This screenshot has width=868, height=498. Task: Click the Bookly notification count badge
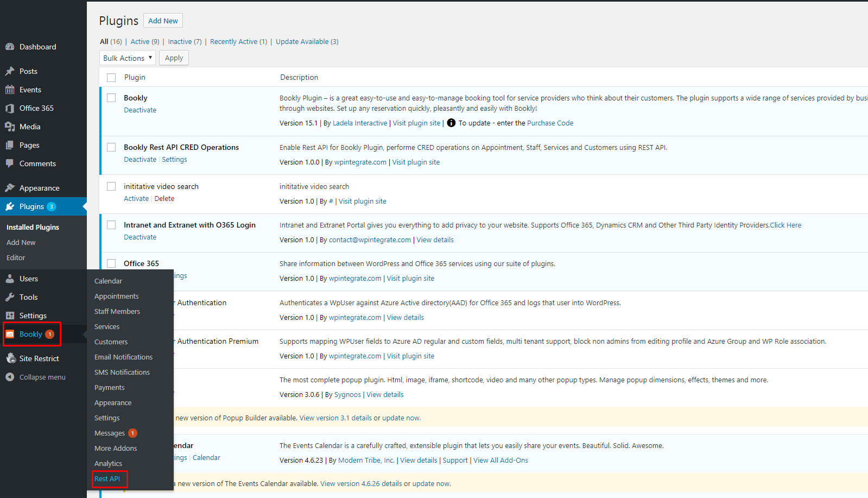point(49,334)
